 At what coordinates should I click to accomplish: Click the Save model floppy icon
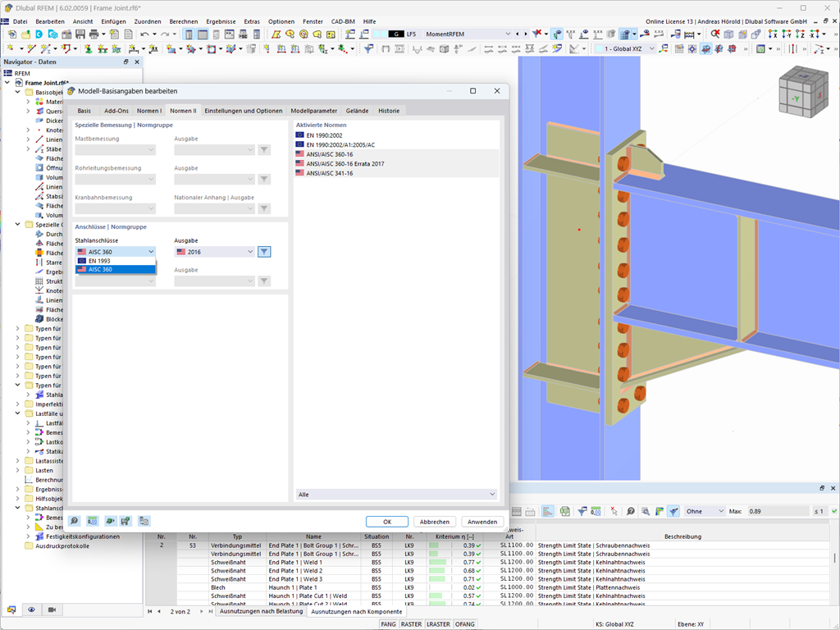80,34
